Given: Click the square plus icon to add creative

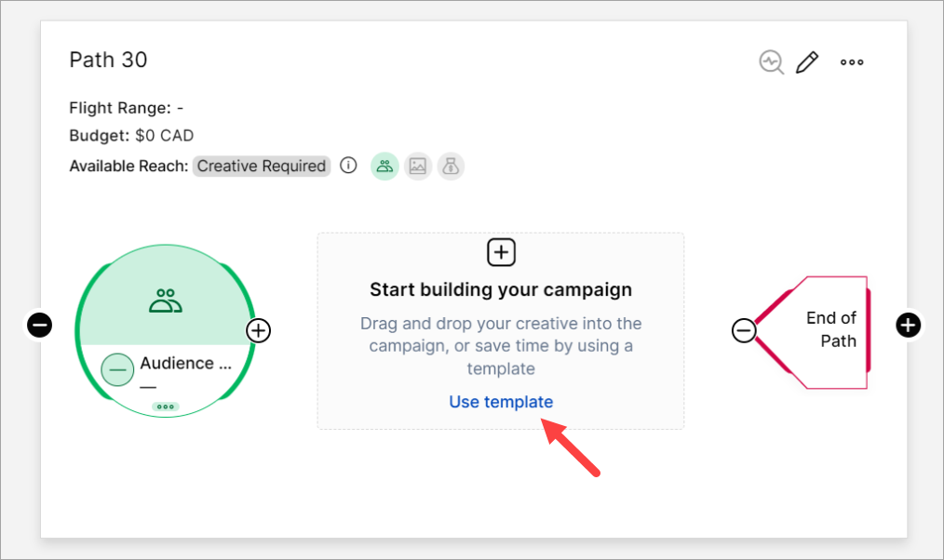Looking at the screenshot, I should pos(501,252).
